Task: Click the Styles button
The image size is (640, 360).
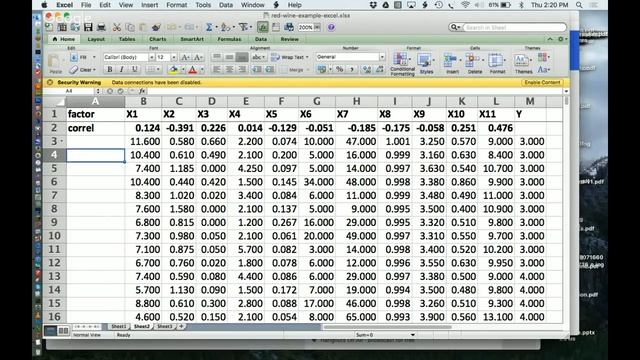Action: click(426, 64)
